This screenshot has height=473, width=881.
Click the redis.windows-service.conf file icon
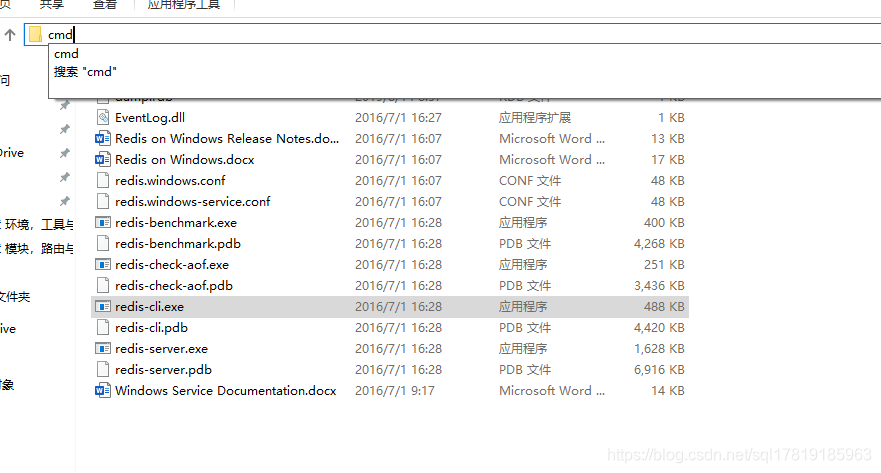point(103,201)
